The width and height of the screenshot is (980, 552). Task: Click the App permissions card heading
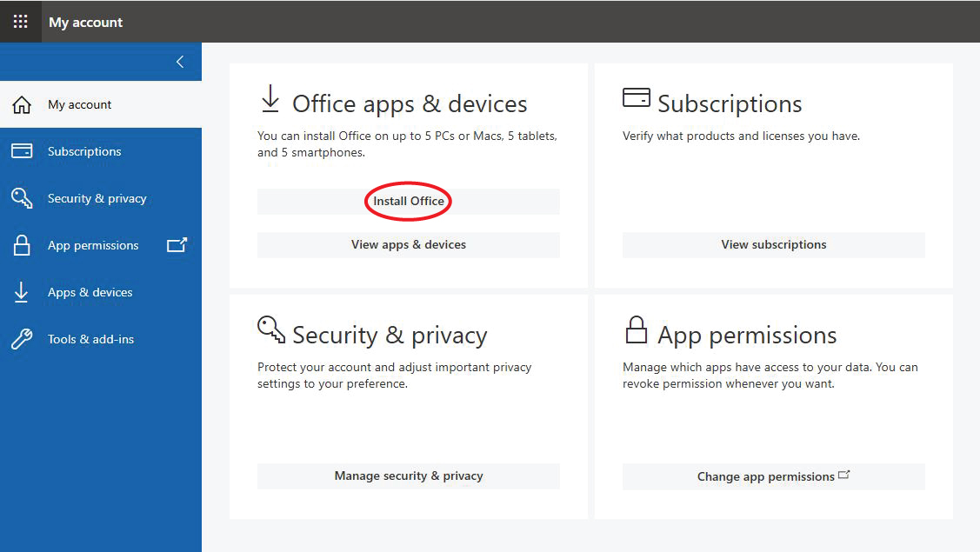[748, 336]
